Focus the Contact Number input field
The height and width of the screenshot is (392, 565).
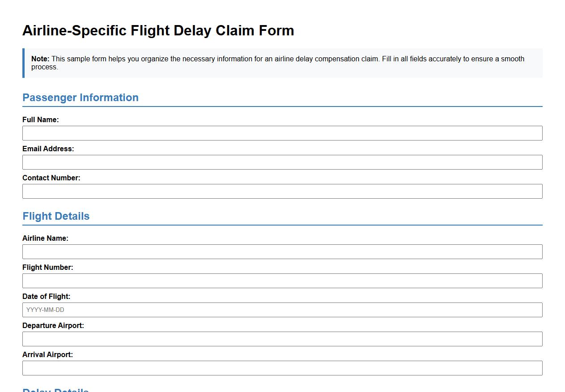[282, 191]
